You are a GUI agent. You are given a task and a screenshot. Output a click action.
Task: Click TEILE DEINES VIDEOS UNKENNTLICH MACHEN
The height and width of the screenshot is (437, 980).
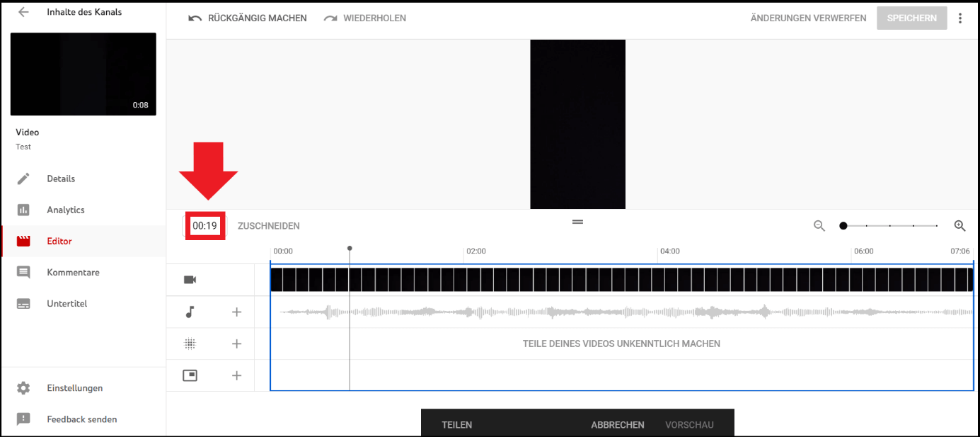tap(621, 344)
